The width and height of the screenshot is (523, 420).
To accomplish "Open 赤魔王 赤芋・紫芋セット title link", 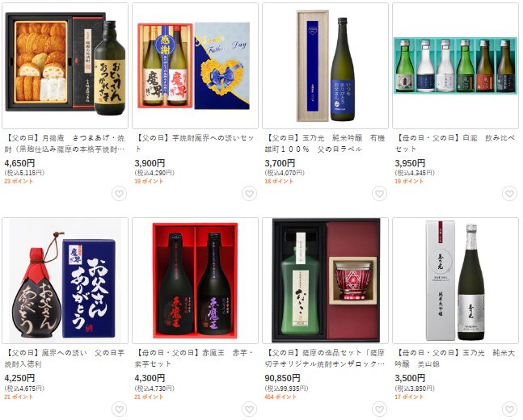I will point(195,359).
